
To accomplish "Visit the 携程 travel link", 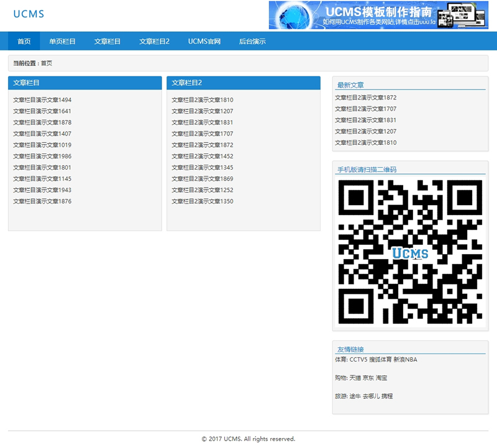I will 387,396.
